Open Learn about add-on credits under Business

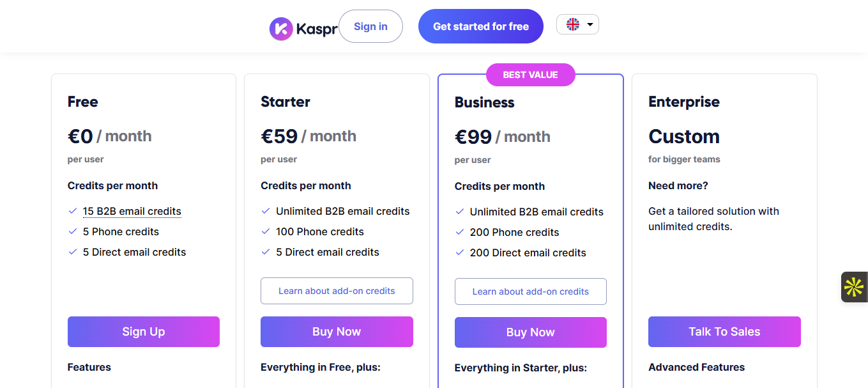click(x=531, y=291)
